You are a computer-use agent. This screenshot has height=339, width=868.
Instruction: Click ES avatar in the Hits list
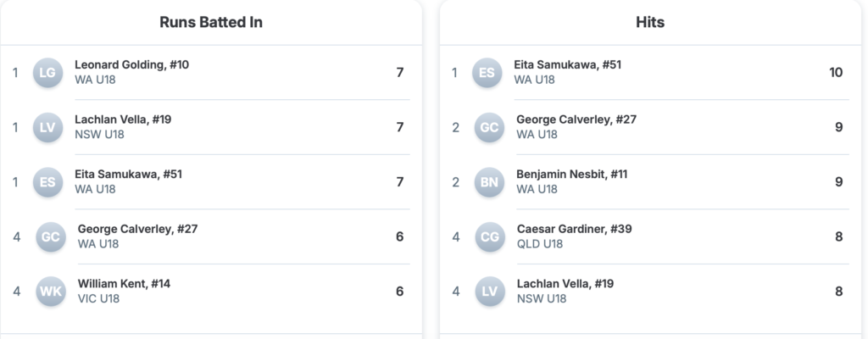pos(487,73)
